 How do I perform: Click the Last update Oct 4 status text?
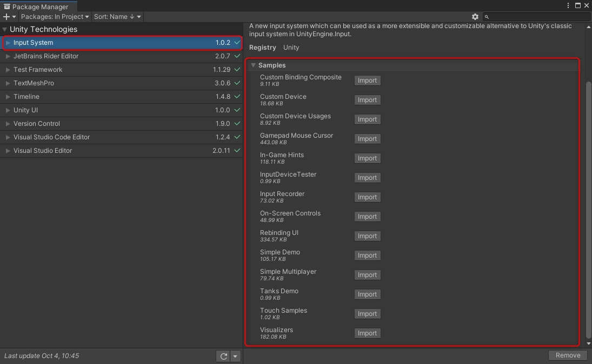[x=42, y=356]
